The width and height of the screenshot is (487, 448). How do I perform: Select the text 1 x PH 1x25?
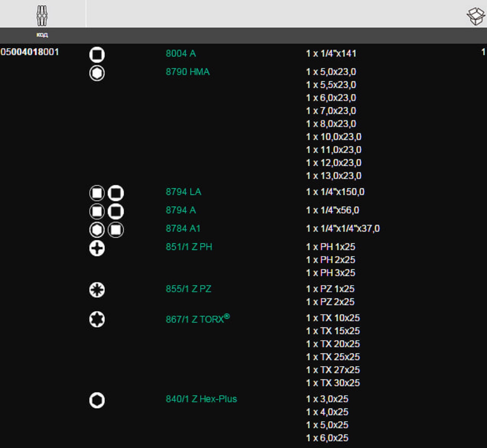331,247
